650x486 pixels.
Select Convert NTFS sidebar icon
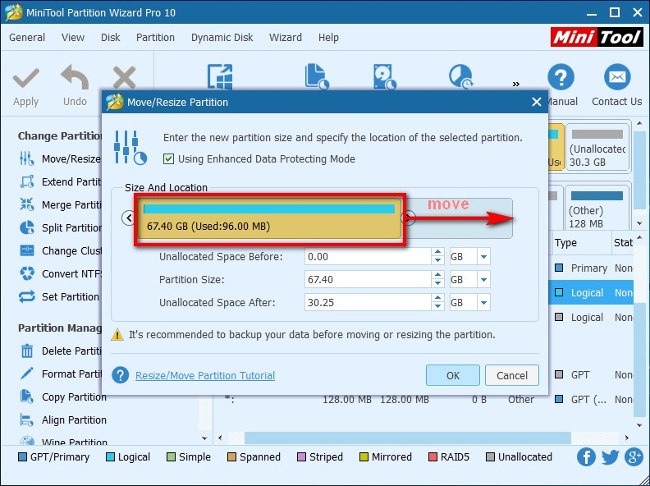coord(27,274)
